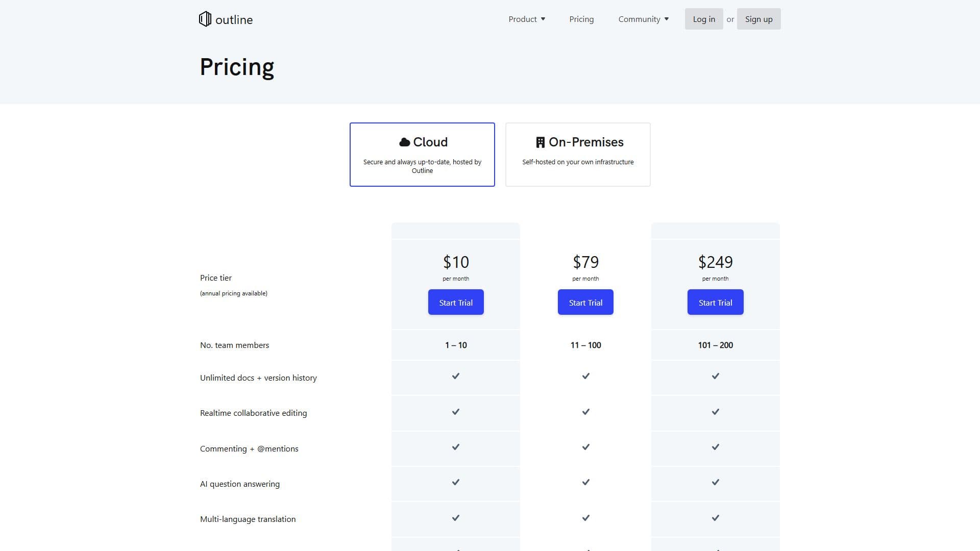This screenshot has height=551, width=980.
Task: Click the 1 – 10 team members cell
Action: coord(456,345)
